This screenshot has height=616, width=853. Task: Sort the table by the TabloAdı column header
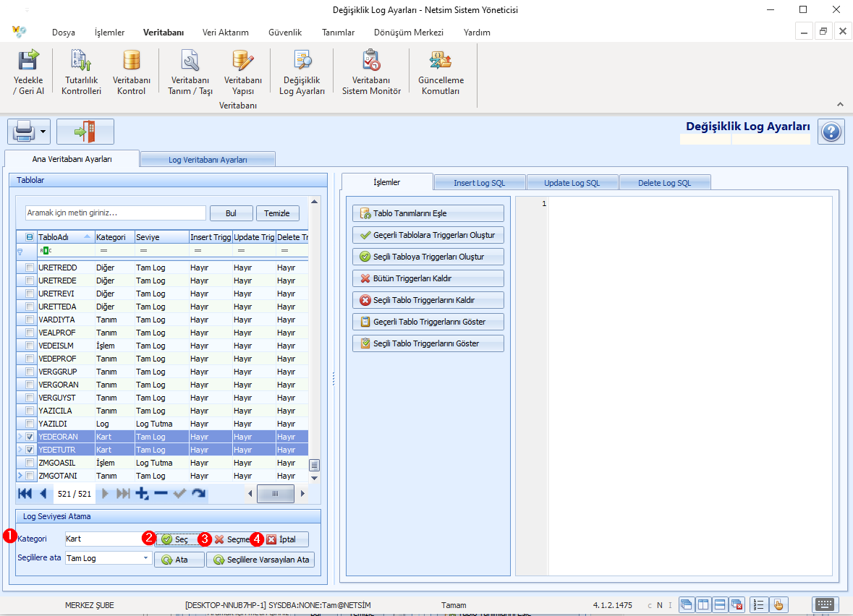64,237
